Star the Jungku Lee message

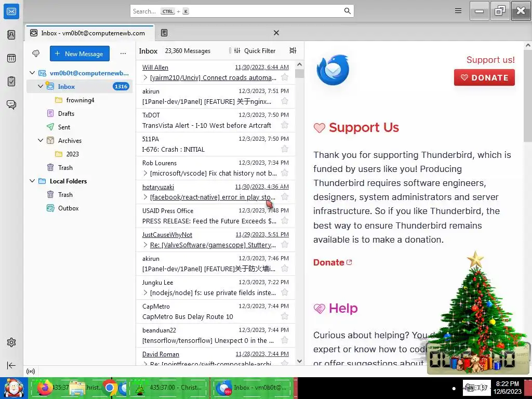pos(285,292)
